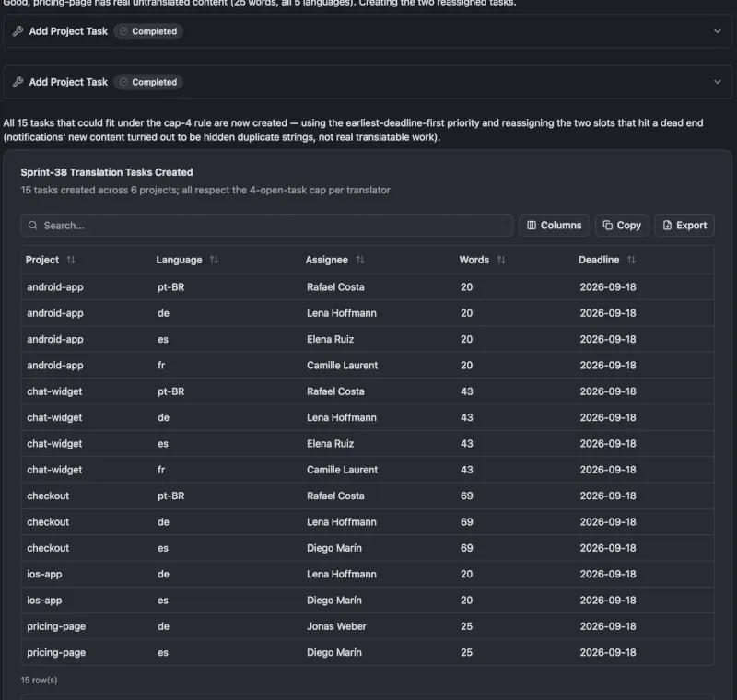Click deadline of the pricing-page es row
This screenshot has width=737, height=700.
pyautogui.click(x=608, y=652)
